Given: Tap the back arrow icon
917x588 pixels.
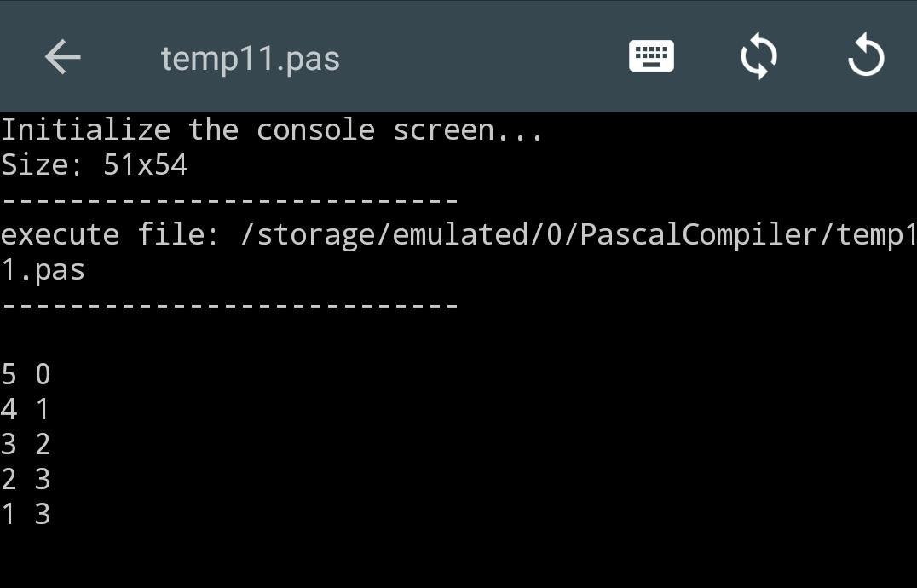Looking at the screenshot, I should [x=62, y=57].
